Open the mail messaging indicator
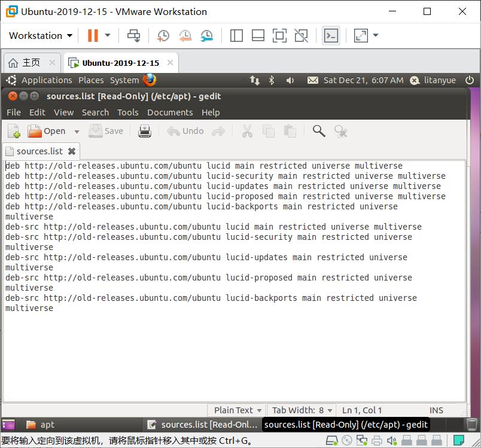This screenshot has height=448, width=481. click(313, 80)
